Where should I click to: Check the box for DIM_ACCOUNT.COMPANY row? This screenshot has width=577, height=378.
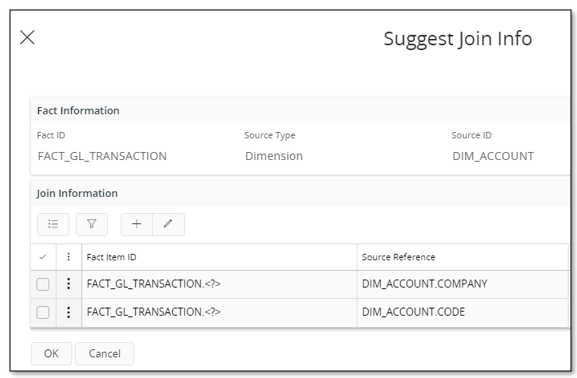43,284
